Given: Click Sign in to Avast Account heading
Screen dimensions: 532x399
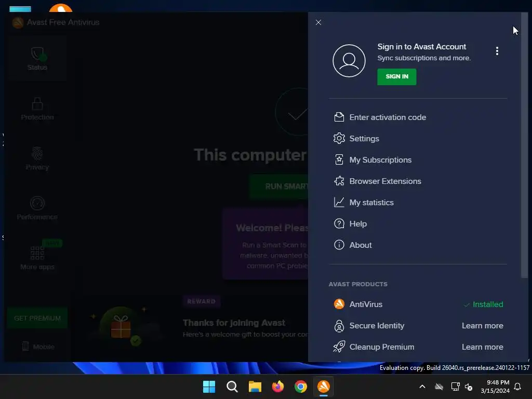Looking at the screenshot, I should 421,47.
